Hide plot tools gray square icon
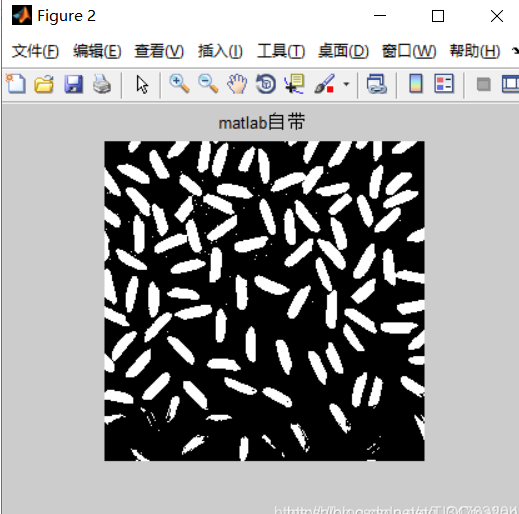The height and width of the screenshot is (514, 519). (483, 84)
